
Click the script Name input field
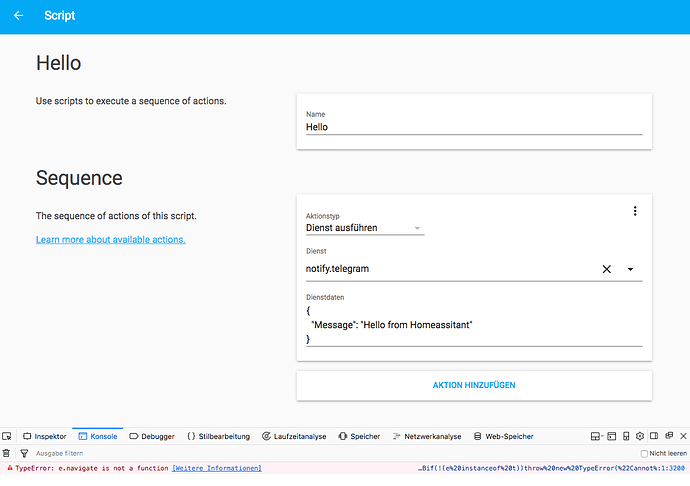pos(474,127)
